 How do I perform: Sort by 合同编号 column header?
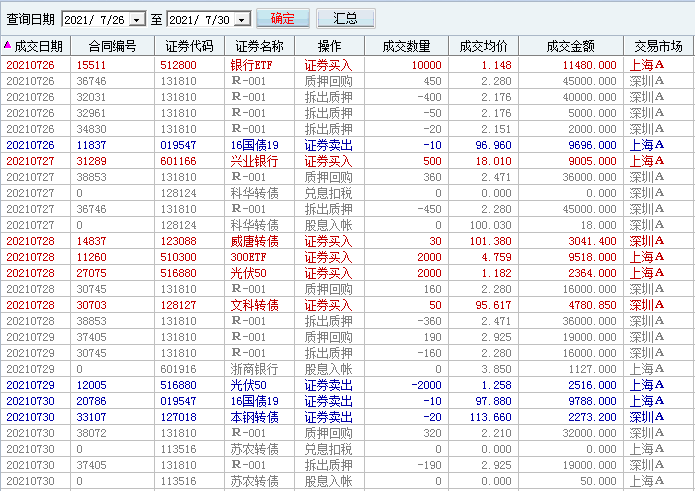pos(112,46)
